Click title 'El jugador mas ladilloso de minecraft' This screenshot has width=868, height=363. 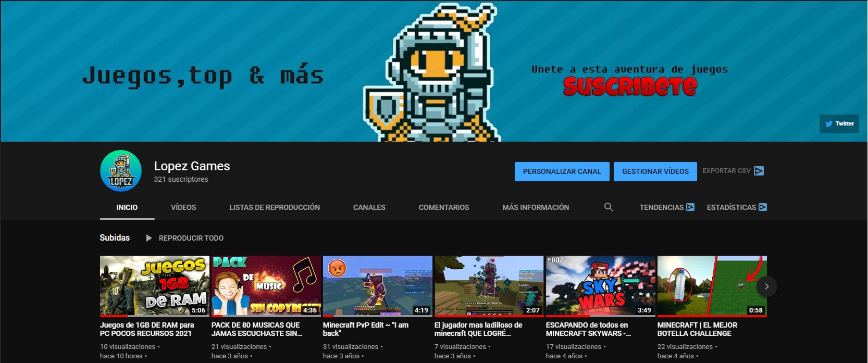tap(478, 329)
